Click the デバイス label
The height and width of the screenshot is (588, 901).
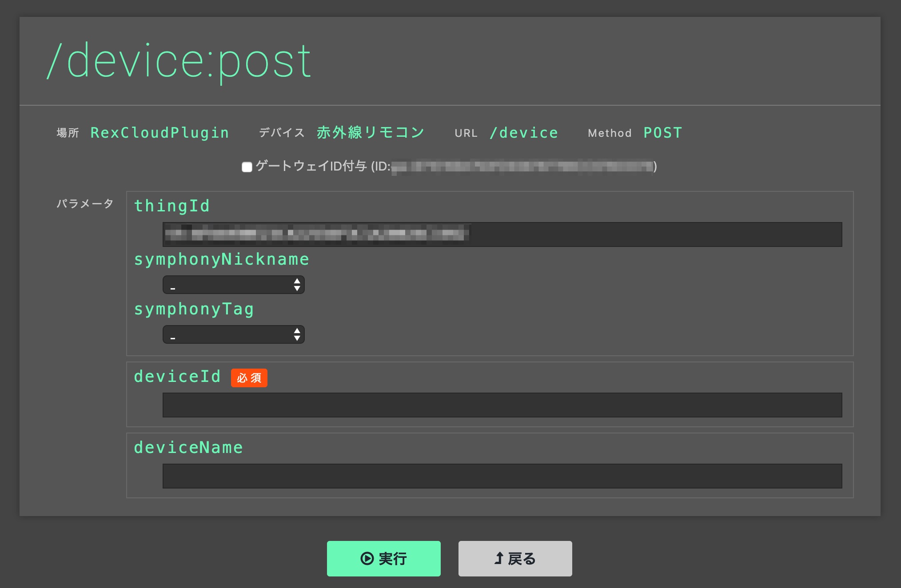point(282,133)
